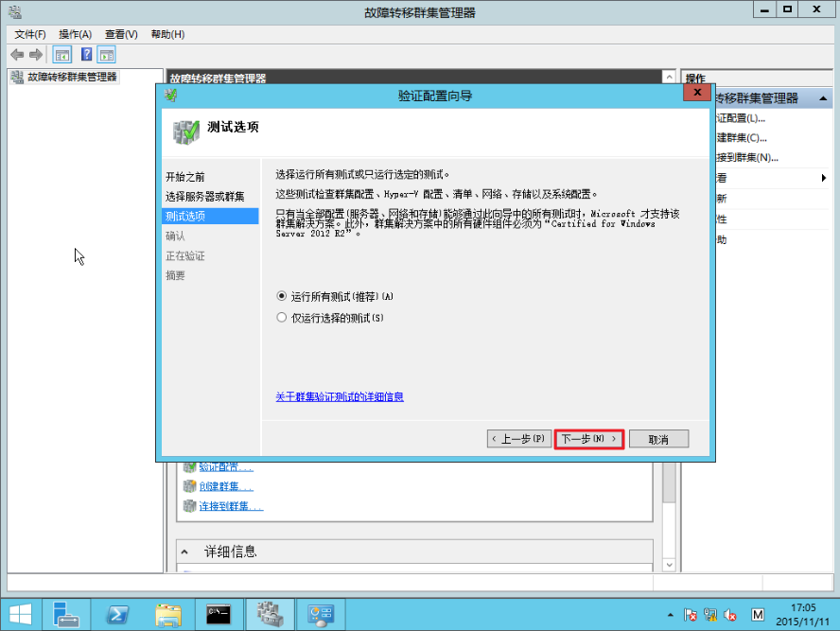
Task: Click icon beside 连接到群集 link
Action: (189, 506)
